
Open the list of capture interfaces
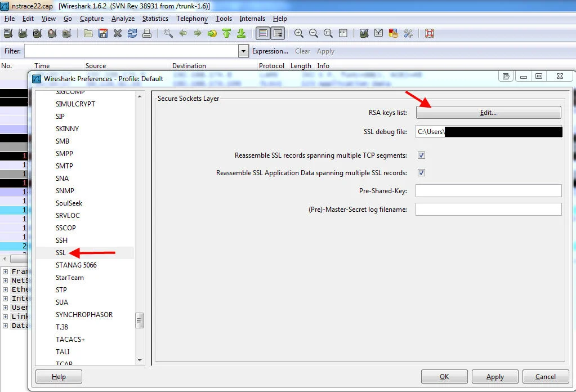point(8,33)
